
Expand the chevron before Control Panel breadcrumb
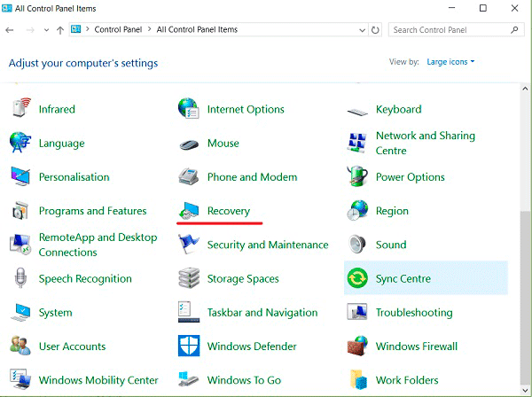(x=88, y=29)
